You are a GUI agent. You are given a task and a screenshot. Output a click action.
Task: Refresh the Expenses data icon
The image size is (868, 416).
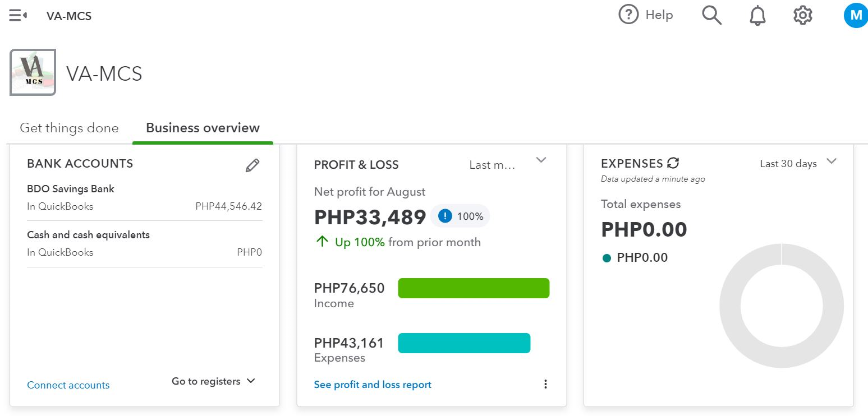click(x=673, y=163)
